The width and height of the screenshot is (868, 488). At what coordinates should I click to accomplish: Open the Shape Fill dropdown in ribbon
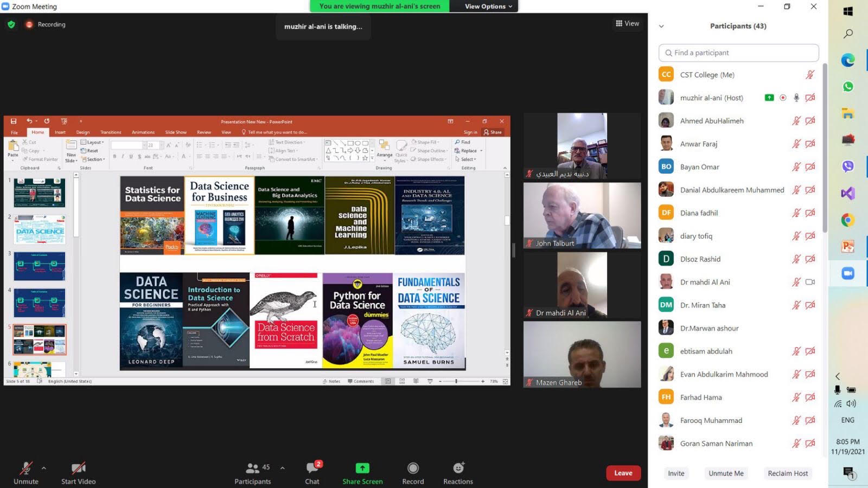425,143
